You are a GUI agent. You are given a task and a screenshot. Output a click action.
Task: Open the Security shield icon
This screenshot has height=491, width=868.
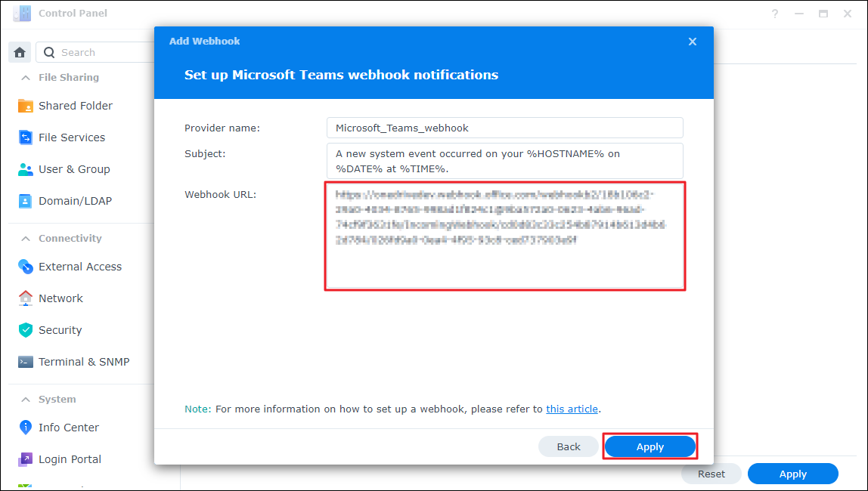click(26, 330)
